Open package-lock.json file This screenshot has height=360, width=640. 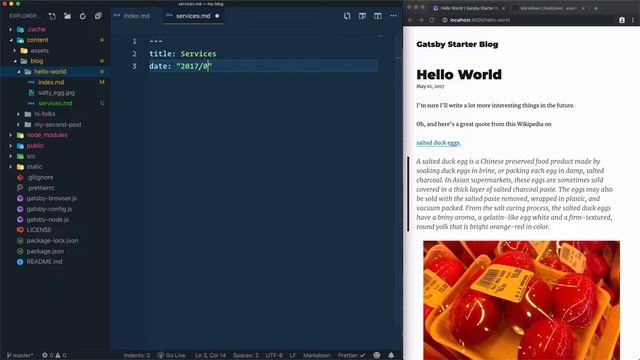point(52,241)
